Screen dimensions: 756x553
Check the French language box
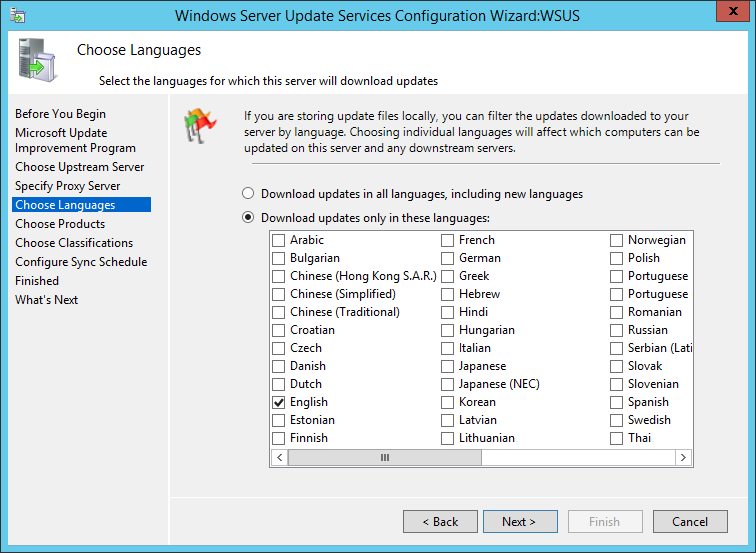(x=447, y=240)
